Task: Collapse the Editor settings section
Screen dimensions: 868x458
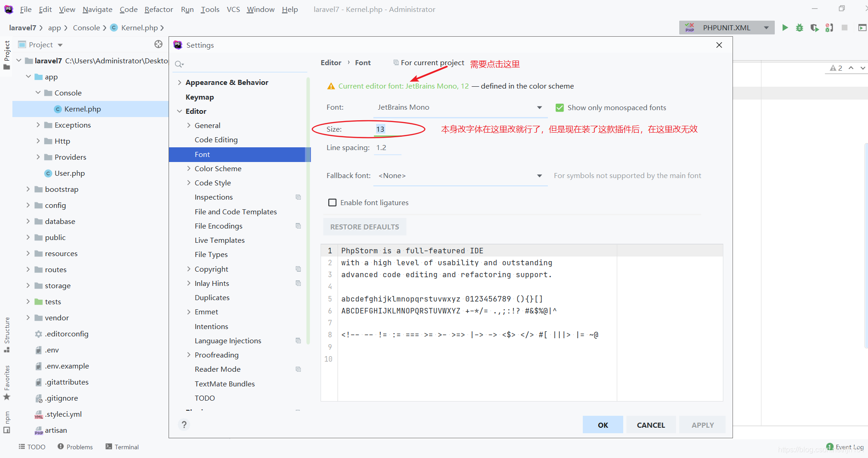Action: coord(180,111)
